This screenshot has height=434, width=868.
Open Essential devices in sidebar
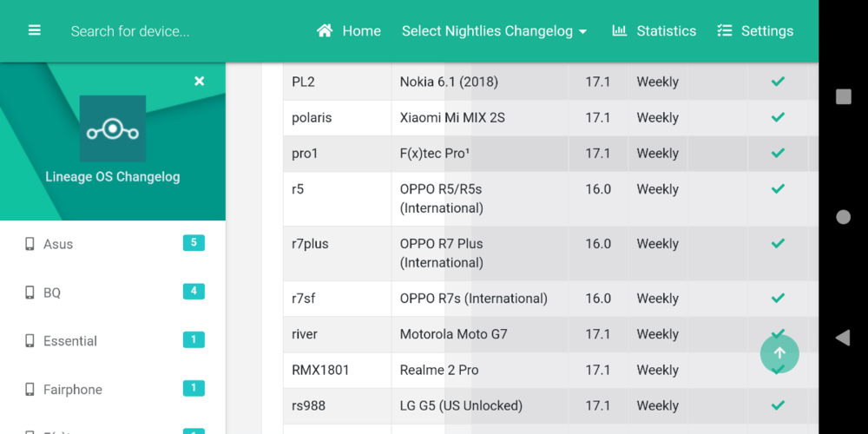(x=69, y=341)
